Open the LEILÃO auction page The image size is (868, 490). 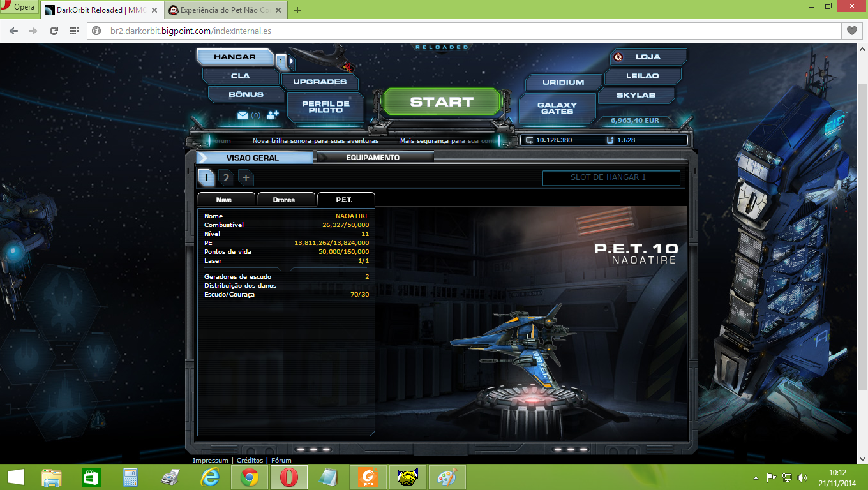click(642, 76)
